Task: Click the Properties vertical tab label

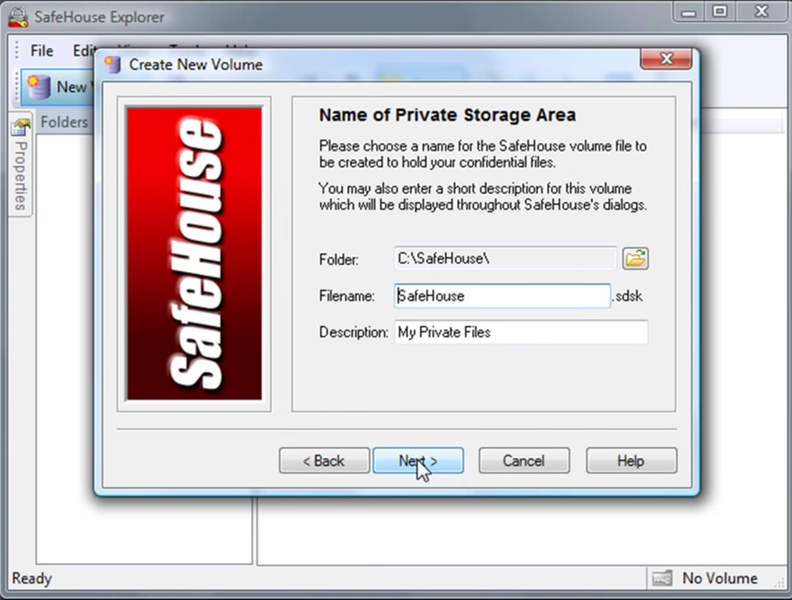Action: click(x=21, y=175)
